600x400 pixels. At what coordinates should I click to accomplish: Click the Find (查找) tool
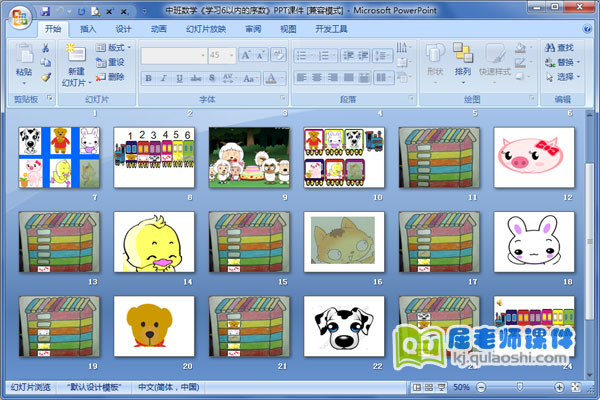[x=561, y=47]
